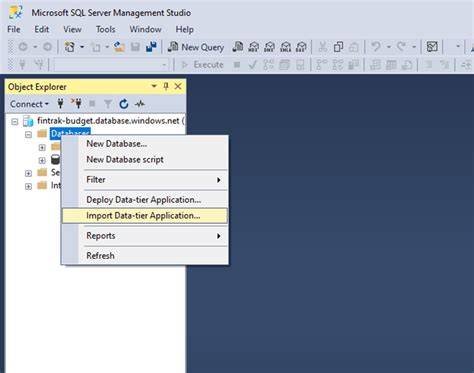Click the Connect plug icon in SQL toolbar

(x=22, y=64)
